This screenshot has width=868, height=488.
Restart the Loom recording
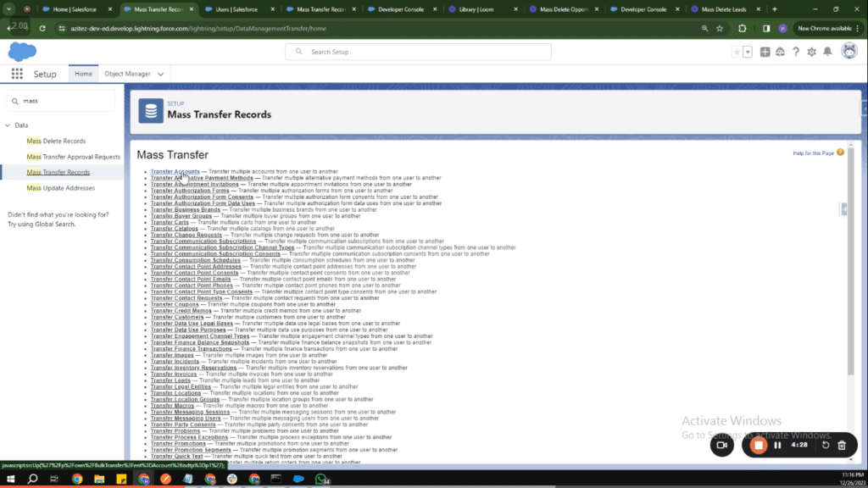(x=826, y=446)
